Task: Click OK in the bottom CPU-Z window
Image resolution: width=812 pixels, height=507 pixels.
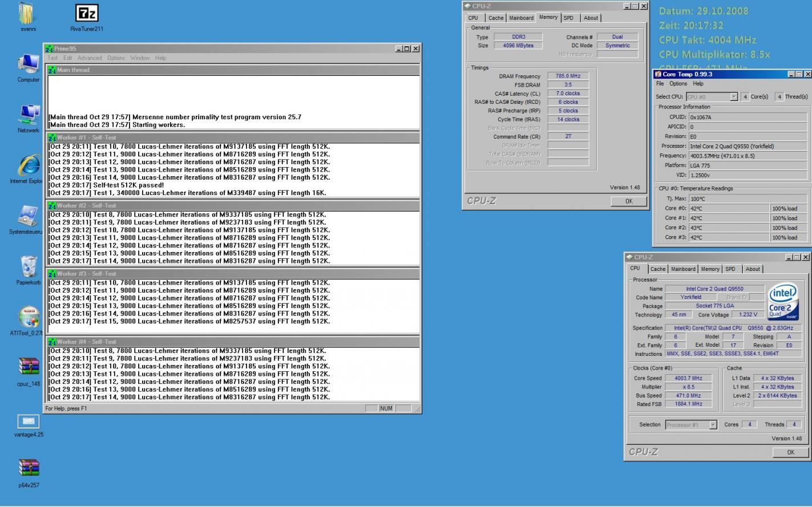Action: point(790,452)
